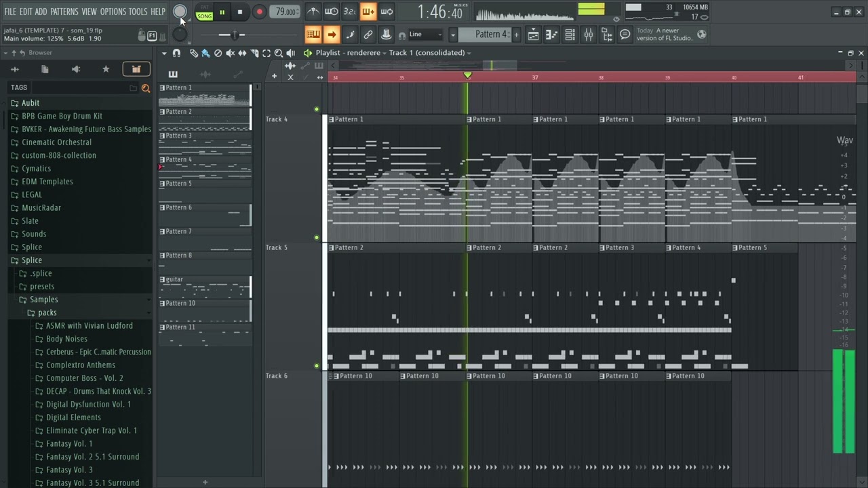
Task: Select Pattern 6 in the picker
Action: click(x=205, y=216)
